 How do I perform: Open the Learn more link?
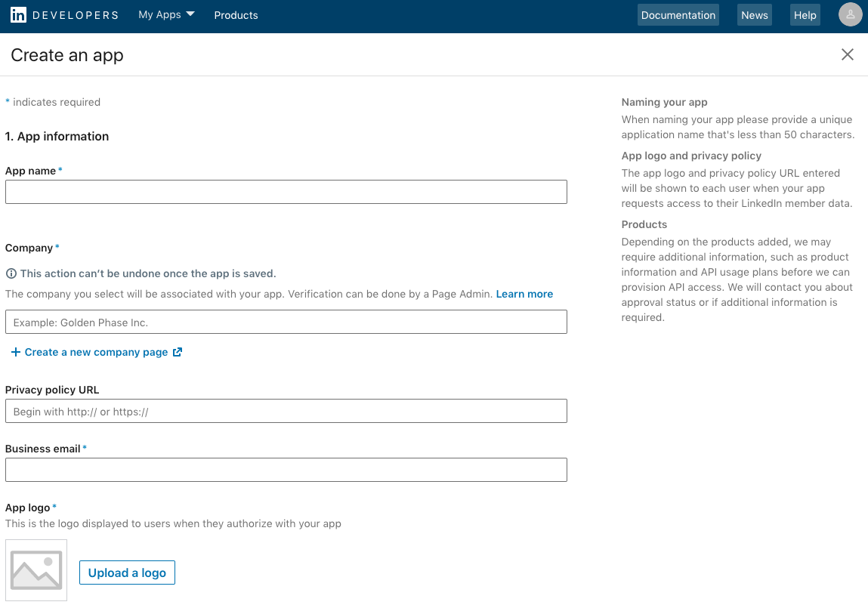point(524,294)
